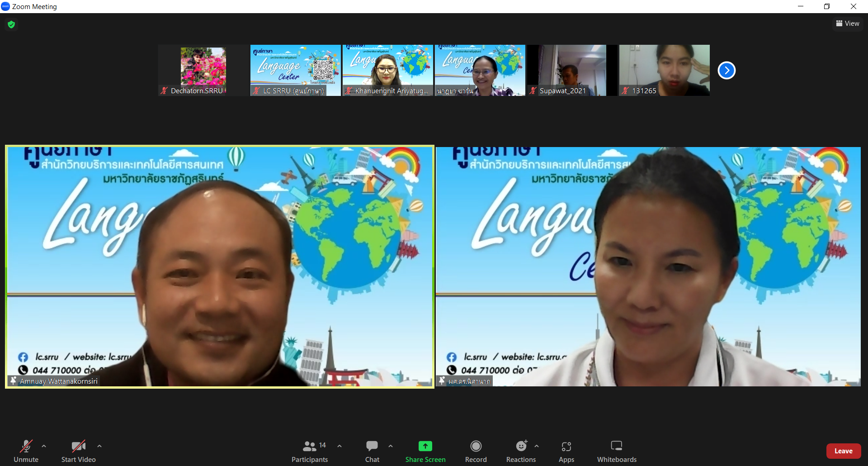Open the View layout menu

point(848,24)
